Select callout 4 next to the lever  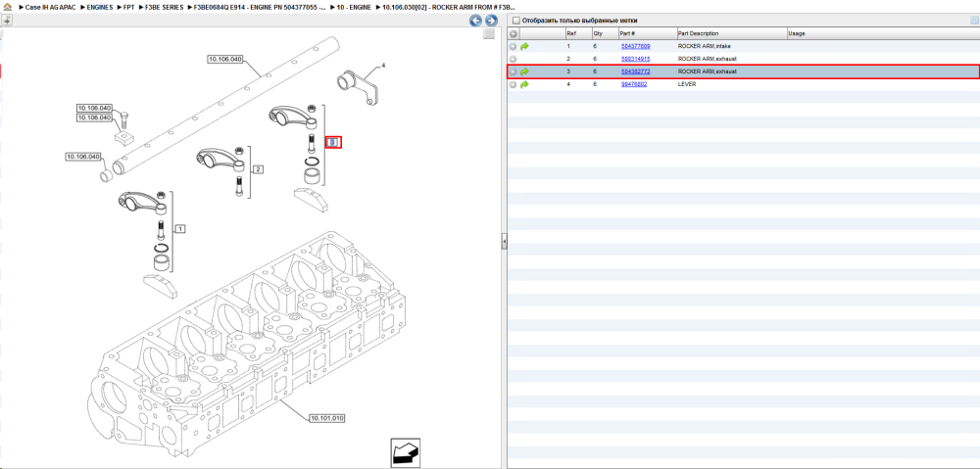pyautogui.click(x=383, y=65)
